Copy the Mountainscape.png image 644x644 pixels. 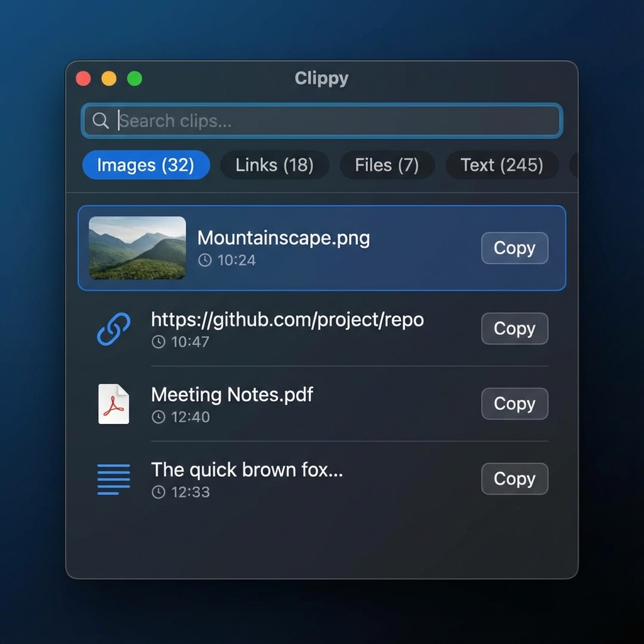point(514,248)
